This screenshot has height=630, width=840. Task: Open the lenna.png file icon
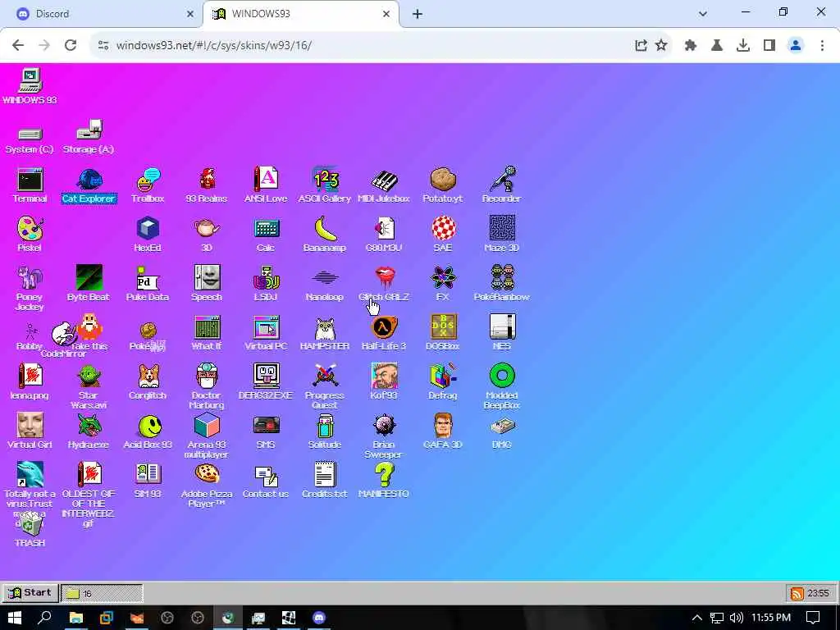point(30,377)
